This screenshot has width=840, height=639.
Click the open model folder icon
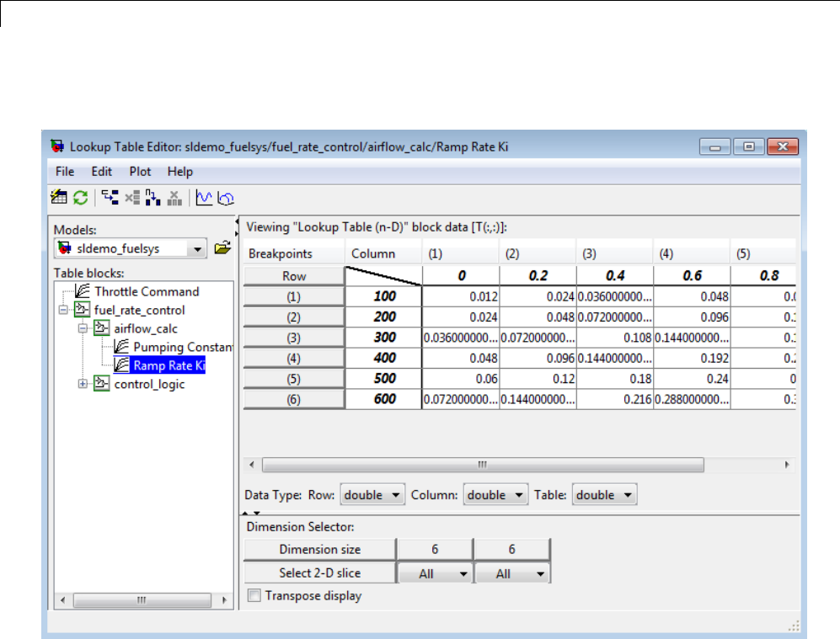tap(222, 248)
